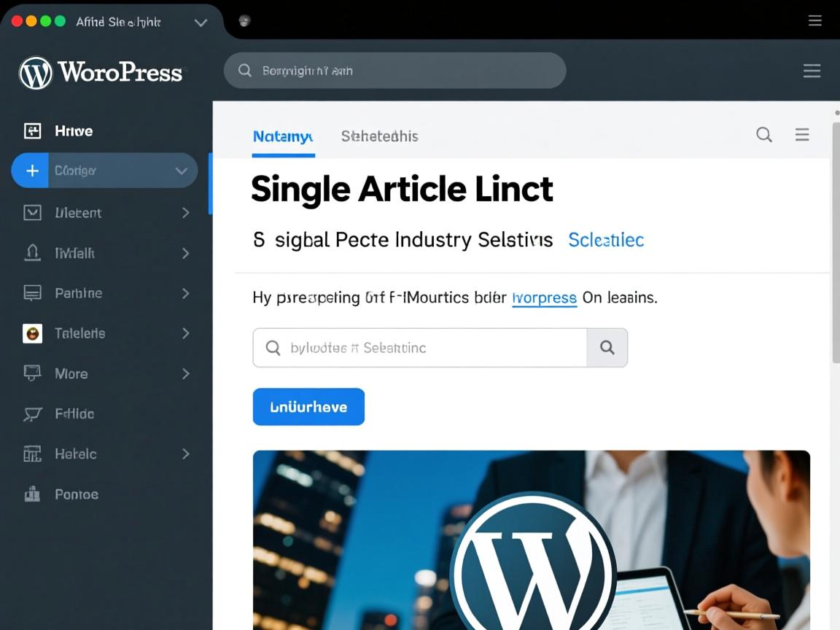The width and height of the screenshot is (840, 630).
Task: Click the Hnve sidebar icon
Action: [32, 131]
